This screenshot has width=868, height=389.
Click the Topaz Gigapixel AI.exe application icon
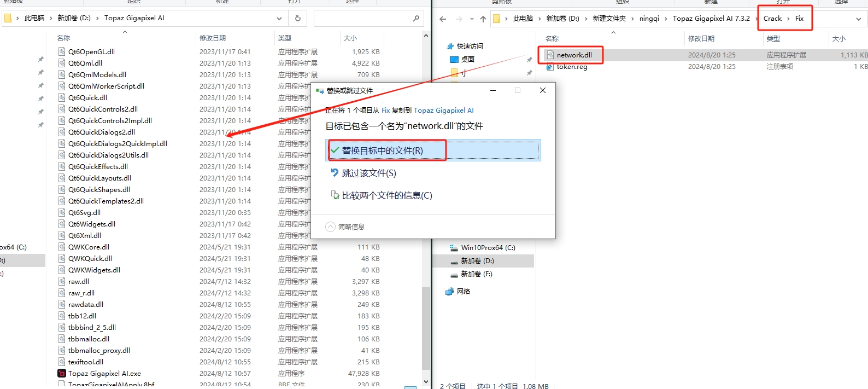click(62, 373)
